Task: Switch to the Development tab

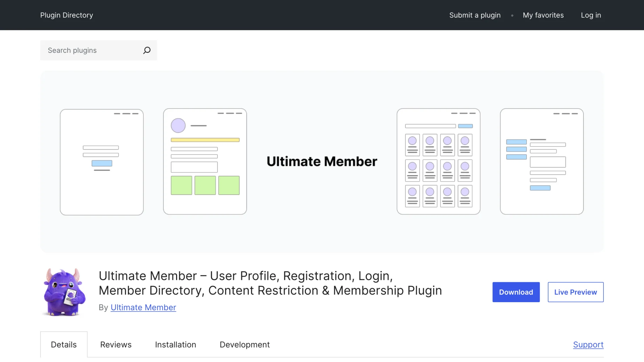Action: (x=245, y=345)
